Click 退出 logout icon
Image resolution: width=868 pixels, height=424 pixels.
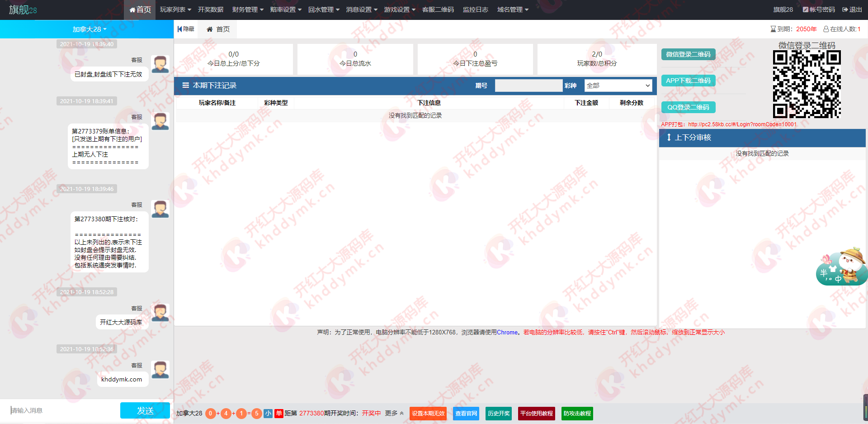[845, 10]
